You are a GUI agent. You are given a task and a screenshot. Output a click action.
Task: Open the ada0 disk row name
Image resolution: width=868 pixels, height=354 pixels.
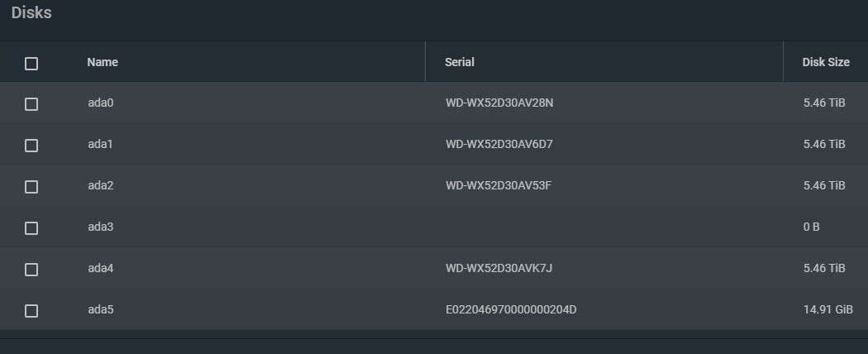tap(100, 103)
